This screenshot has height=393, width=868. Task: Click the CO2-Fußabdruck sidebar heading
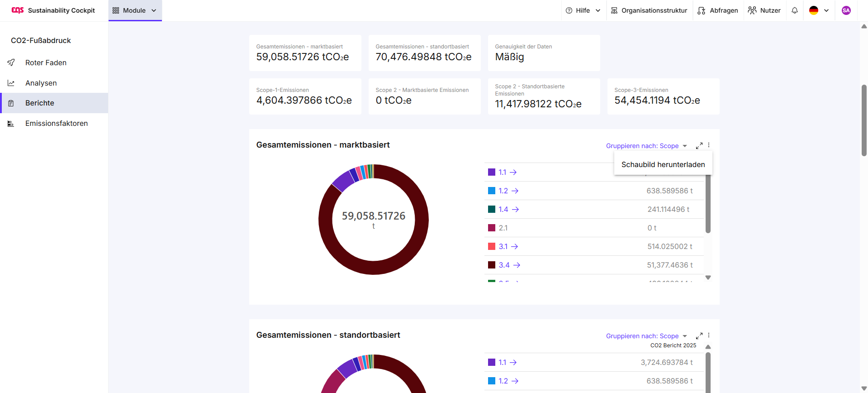pos(41,40)
